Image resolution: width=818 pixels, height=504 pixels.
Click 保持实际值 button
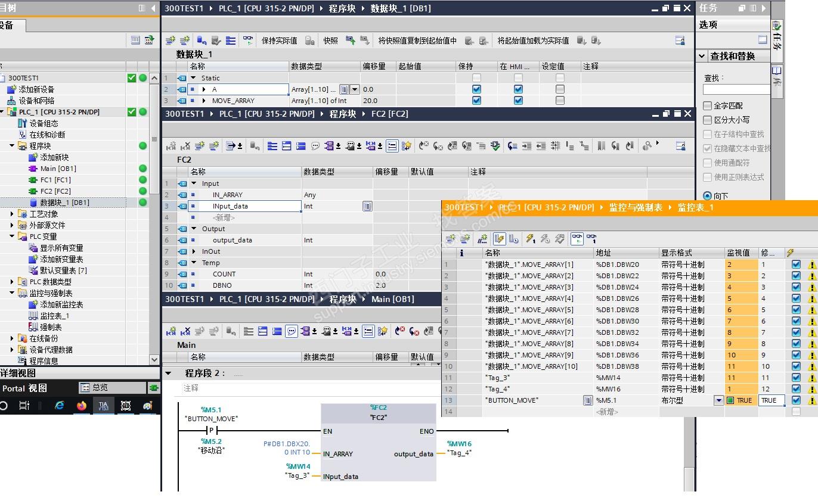point(279,41)
